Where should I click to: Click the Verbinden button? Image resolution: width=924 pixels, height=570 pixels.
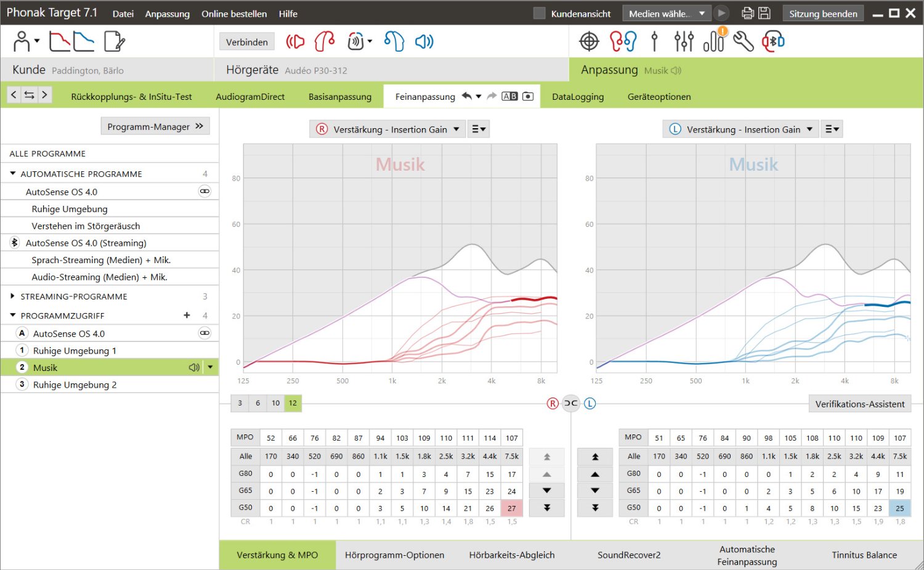[246, 42]
